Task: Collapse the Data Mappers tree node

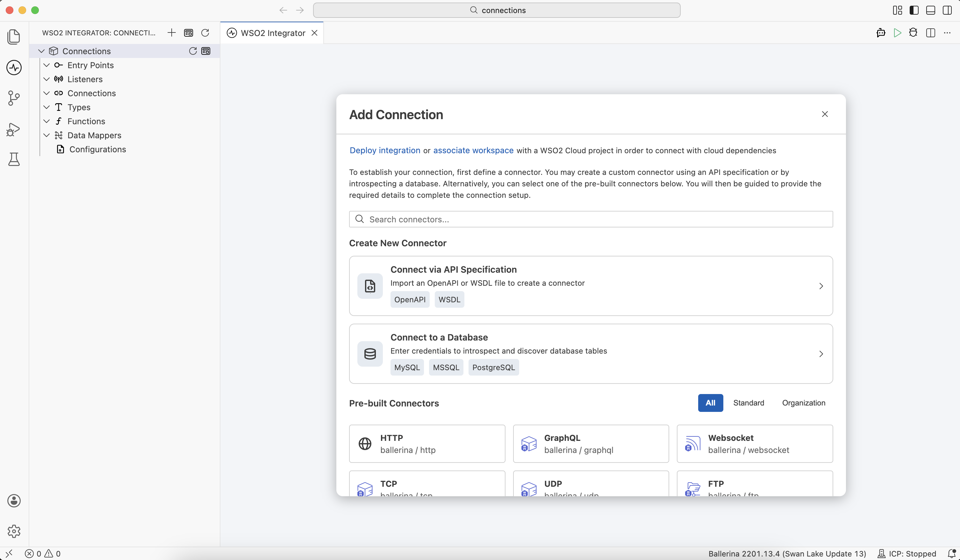Action: (47, 135)
